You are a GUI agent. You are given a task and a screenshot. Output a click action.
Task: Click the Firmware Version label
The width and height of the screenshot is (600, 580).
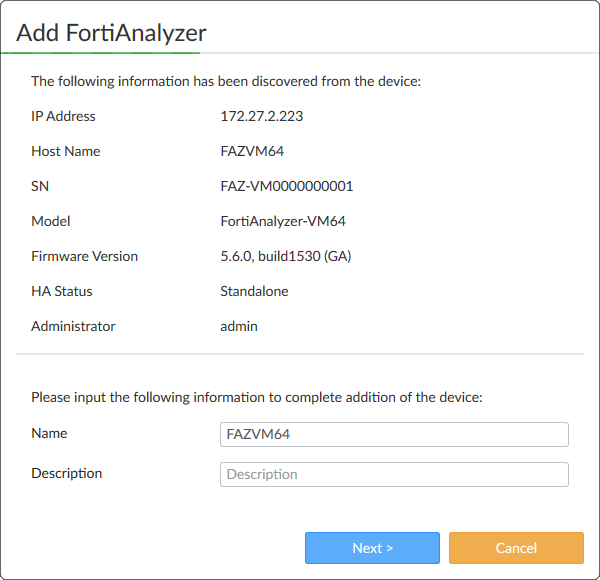tap(84, 256)
